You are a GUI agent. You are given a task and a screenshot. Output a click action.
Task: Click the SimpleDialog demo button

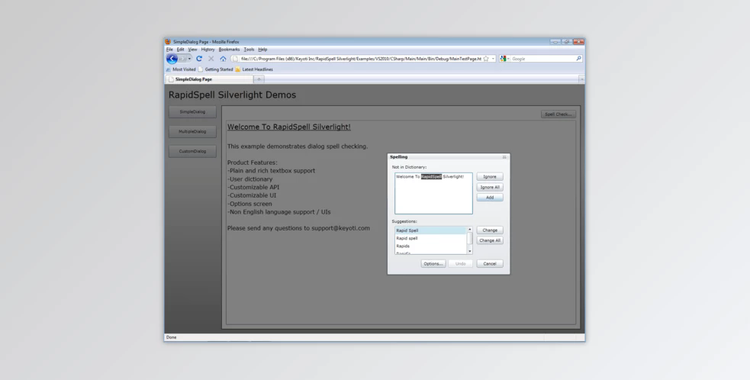[x=192, y=112]
